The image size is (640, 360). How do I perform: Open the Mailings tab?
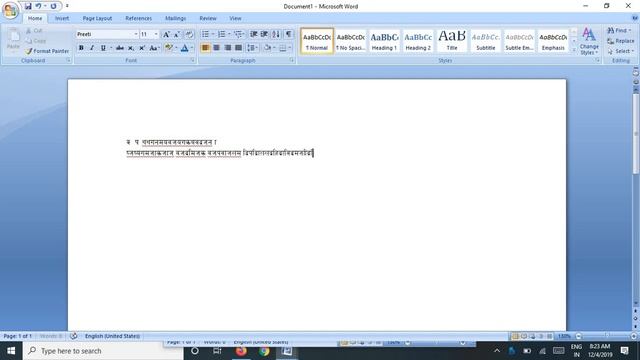coord(176,18)
